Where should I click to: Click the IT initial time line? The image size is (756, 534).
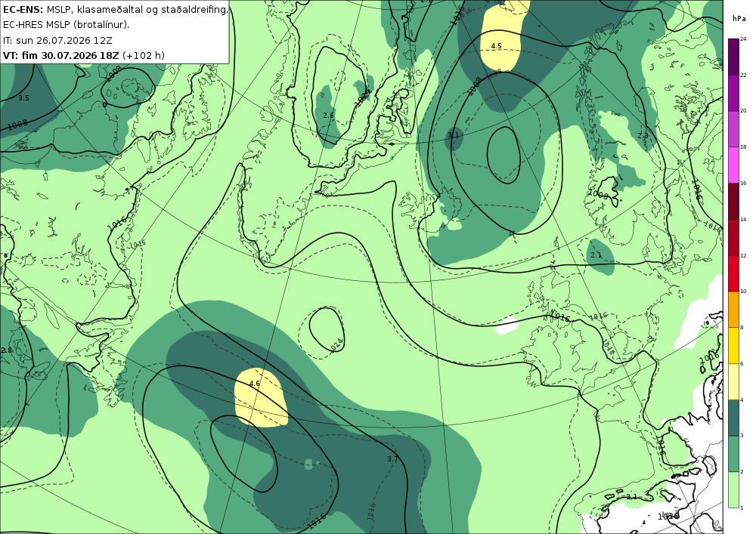coord(57,40)
